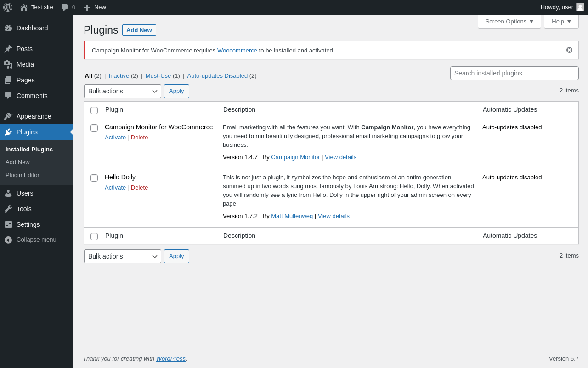Click the Collapse menu arrow icon
Image resolution: width=588 pixels, height=368 pixels.
click(x=8, y=240)
